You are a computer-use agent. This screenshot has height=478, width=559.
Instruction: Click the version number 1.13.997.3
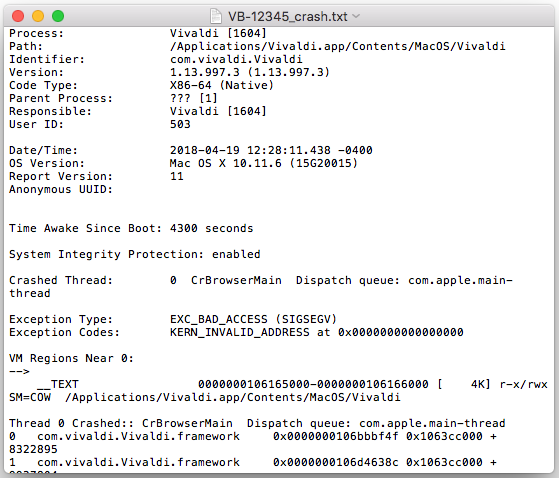pyautogui.click(x=205, y=72)
